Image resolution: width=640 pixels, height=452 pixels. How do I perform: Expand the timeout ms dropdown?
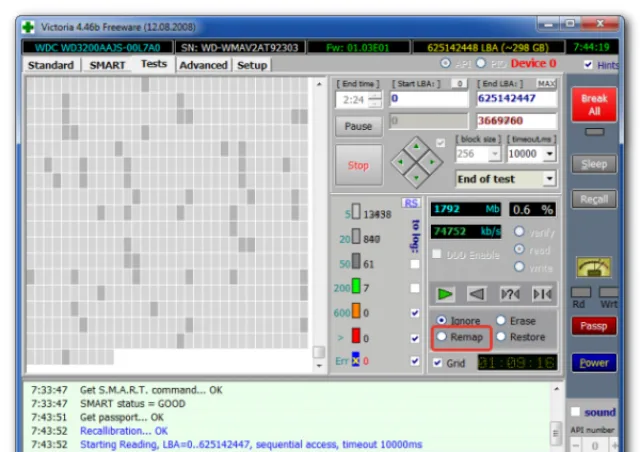[550, 154]
